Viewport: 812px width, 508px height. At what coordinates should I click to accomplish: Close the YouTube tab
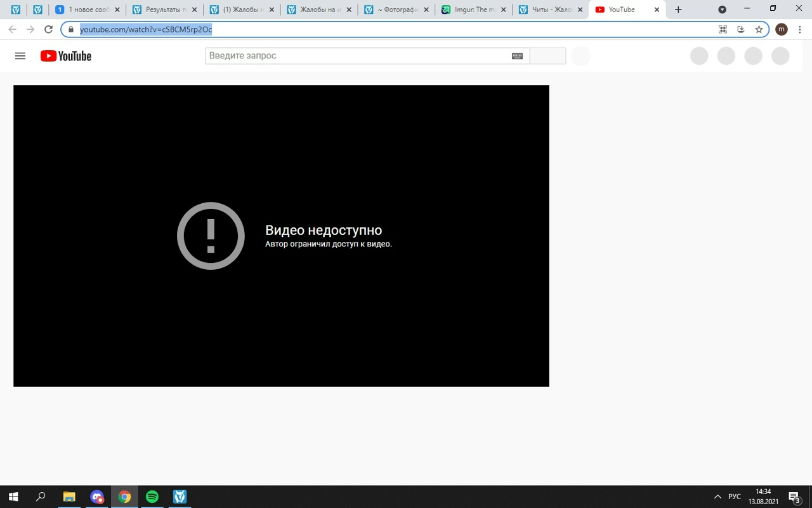(x=657, y=10)
